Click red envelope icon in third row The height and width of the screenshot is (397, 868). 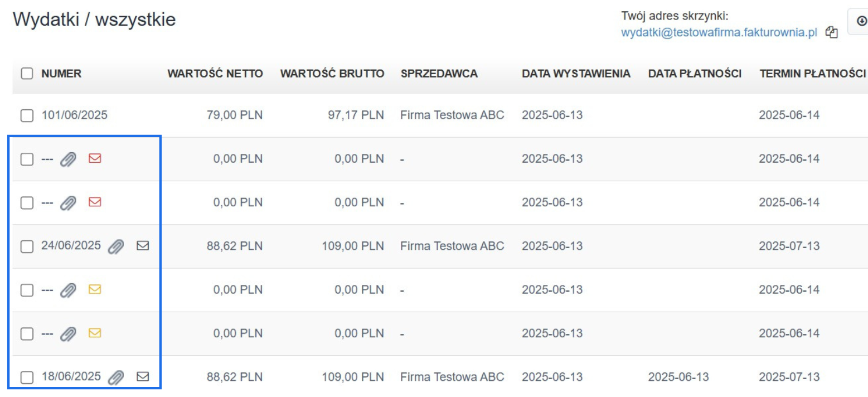tap(95, 202)
